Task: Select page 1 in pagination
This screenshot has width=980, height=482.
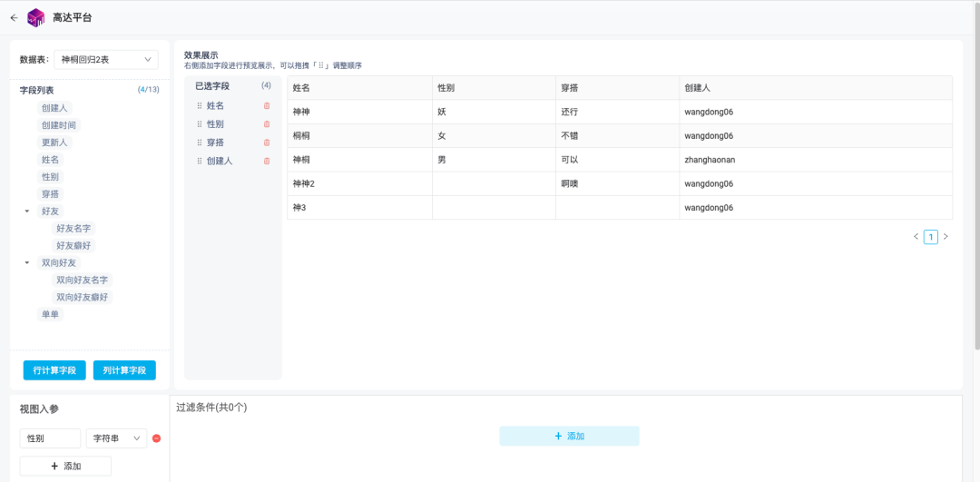Action: [931, 237]
